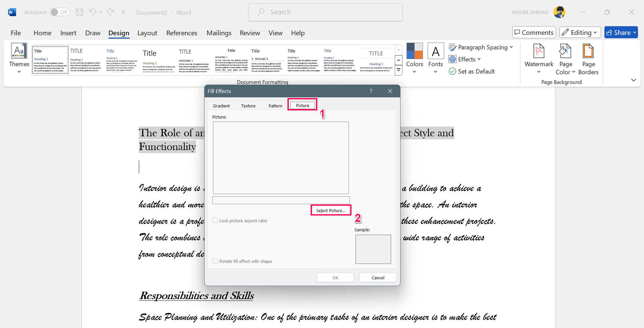This screenshot has height=328, width=644.
Task: Click Cancel in Fill Effects dialog
Action: tap(378, 278)
